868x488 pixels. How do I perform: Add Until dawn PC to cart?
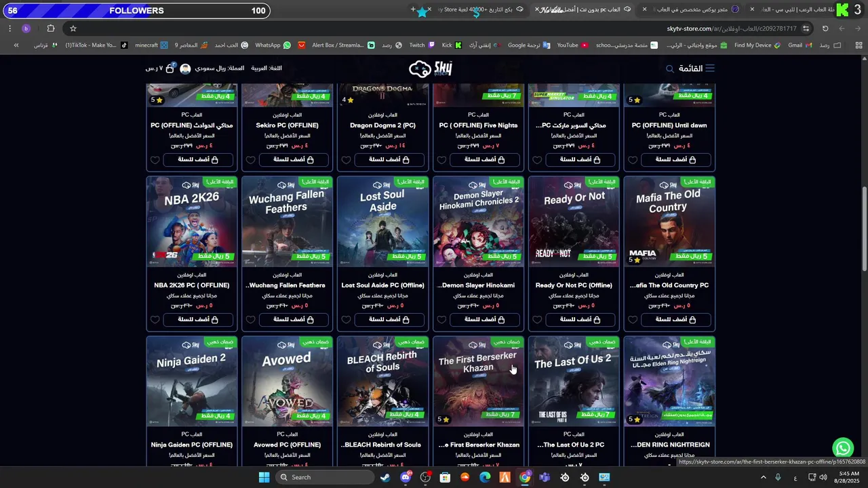pos(676,160)
